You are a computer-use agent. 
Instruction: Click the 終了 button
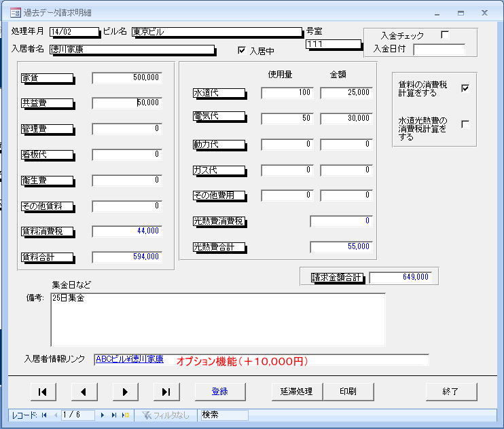point(451,392)
